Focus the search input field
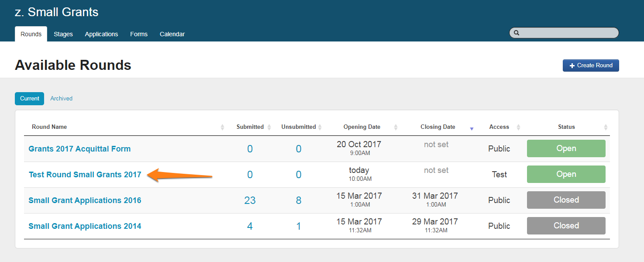Image resolution: width=644 pixels, height=262 pixels. point(568,33)
